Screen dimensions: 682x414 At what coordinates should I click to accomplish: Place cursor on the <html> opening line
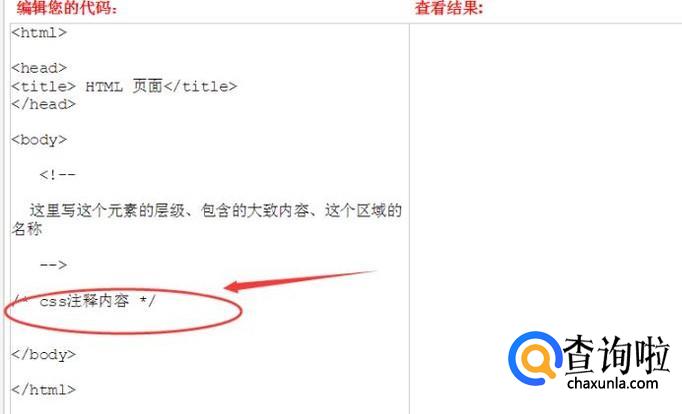click(x=39, y=33)
